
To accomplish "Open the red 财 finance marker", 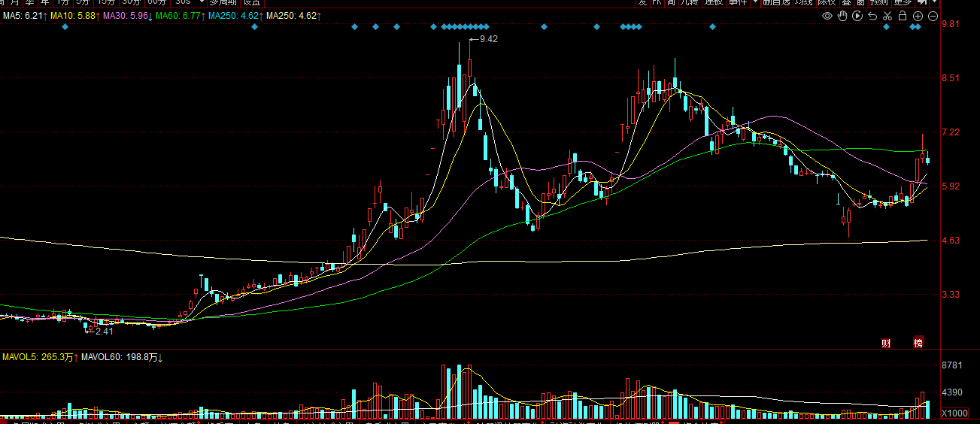I will [886, 343].
